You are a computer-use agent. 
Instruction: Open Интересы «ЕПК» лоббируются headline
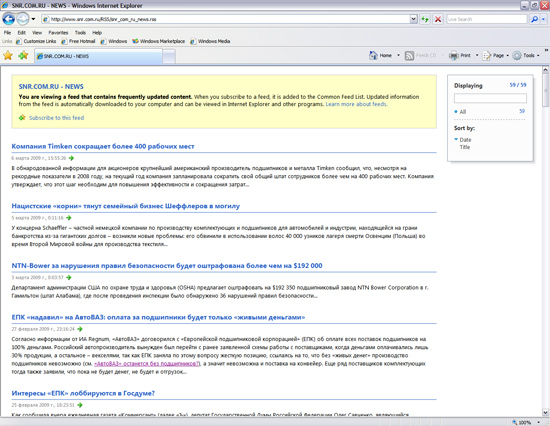[x=83, y=393]
